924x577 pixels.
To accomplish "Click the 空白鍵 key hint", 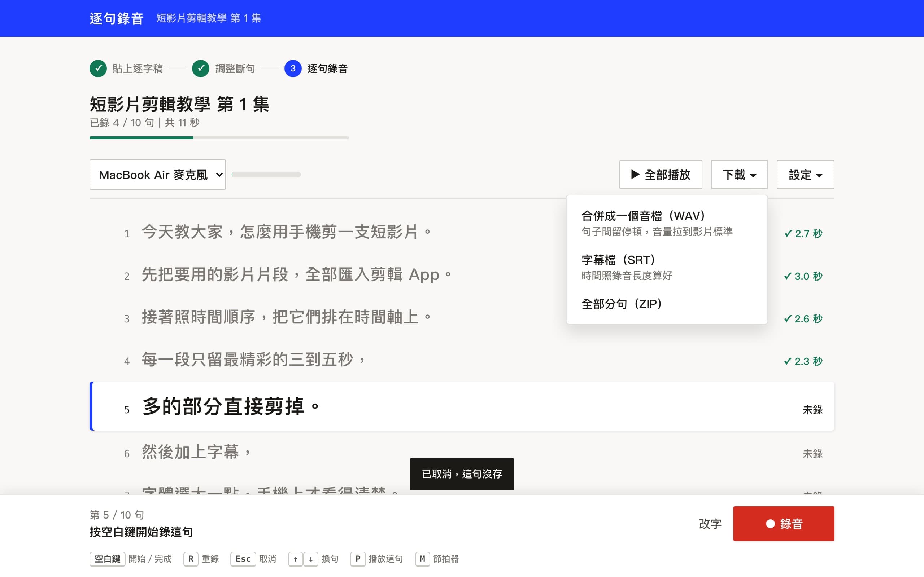I will point(107,559).
